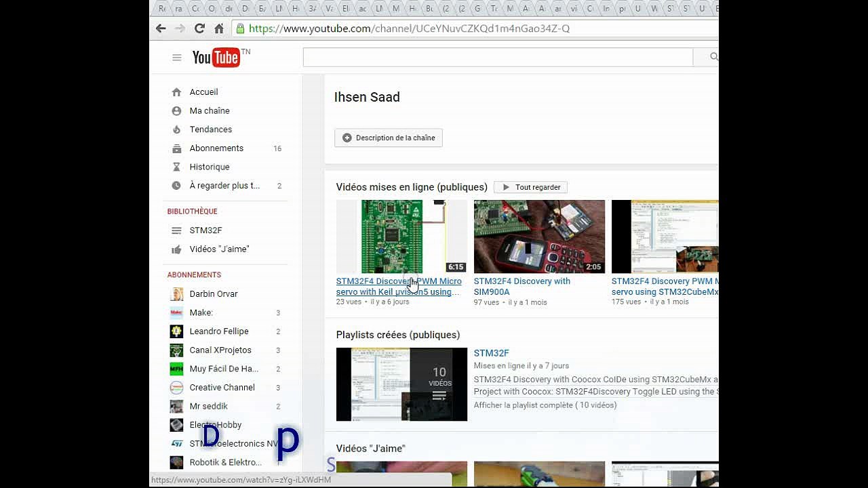Click the SIM900A phone video thumbnail 2:05
The width and height of the screenshot is (868, 488).
coord(539,237)
